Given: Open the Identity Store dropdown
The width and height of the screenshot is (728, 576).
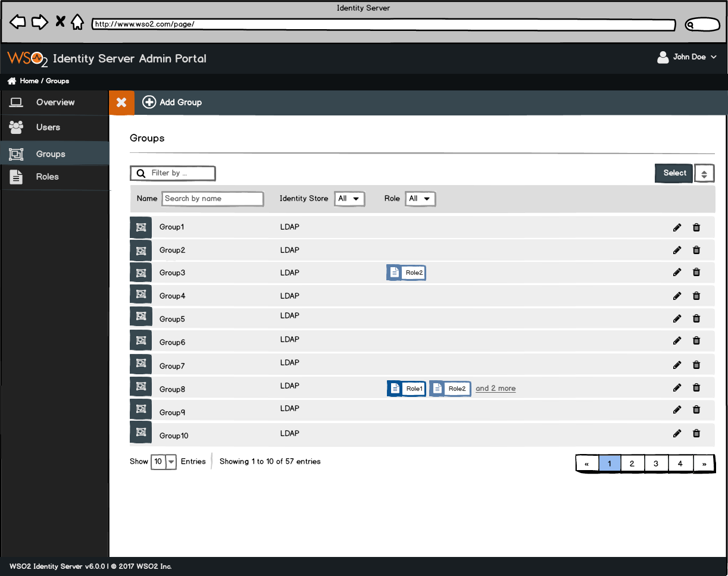Looking at the screenshot, I should pyautogui.click(x=349, y=199).
